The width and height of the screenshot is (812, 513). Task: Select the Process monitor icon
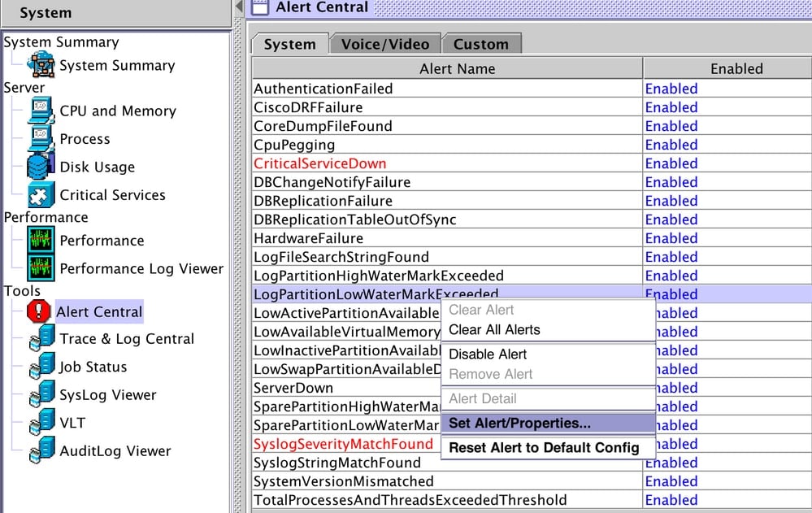point(41,138)
